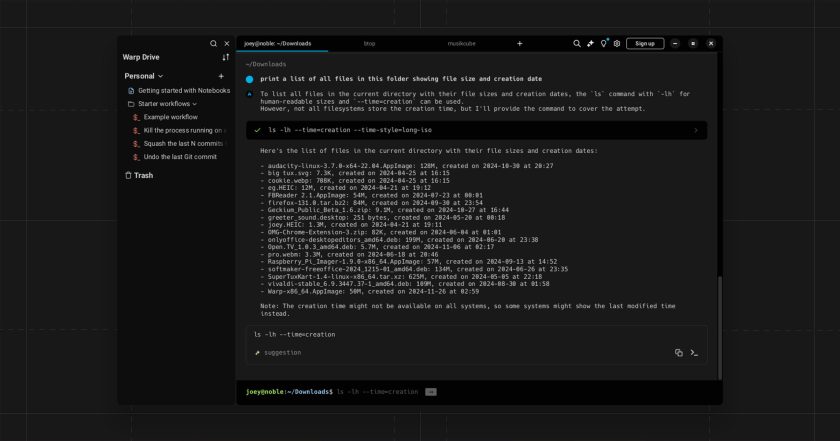This screenshot has height=441, width=840.
Task: Click the softmaker-freeoffice deb line
Action: click(414, 270)
